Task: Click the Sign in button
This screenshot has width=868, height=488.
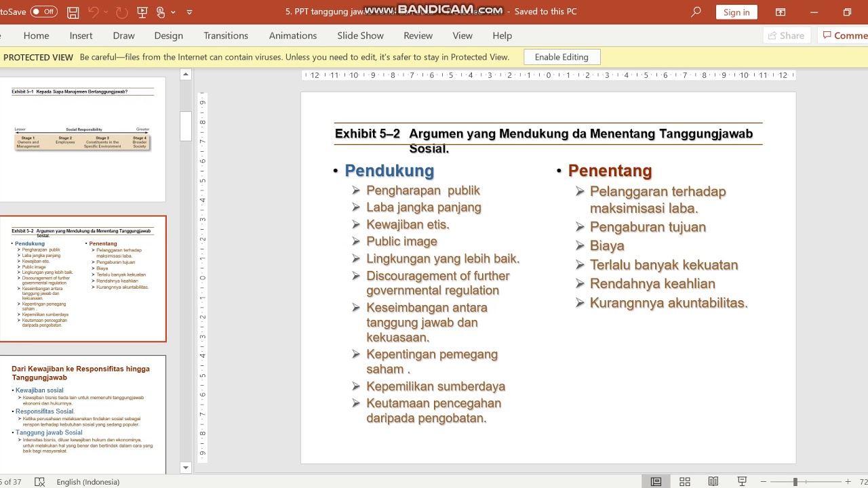Action: pyautogui.click(x=736, y=12)
